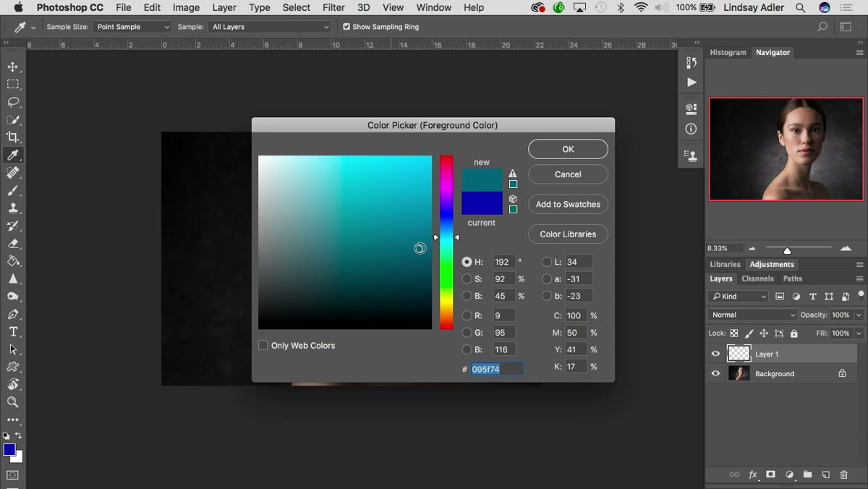Click the current blue color swatch
The height and width of the screenshot is (489, 868).
482,203
